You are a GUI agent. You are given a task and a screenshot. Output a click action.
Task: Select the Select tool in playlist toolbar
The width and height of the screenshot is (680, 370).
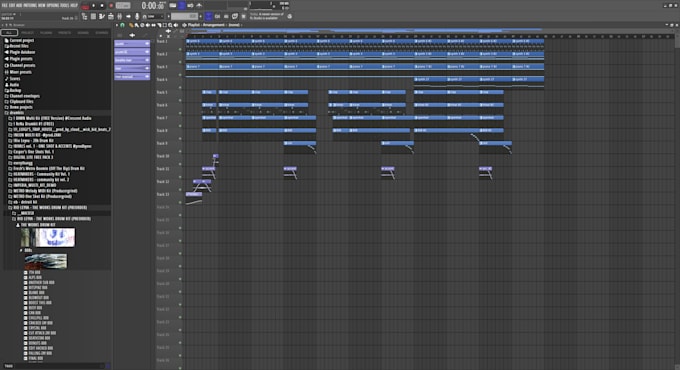point(165,25)
